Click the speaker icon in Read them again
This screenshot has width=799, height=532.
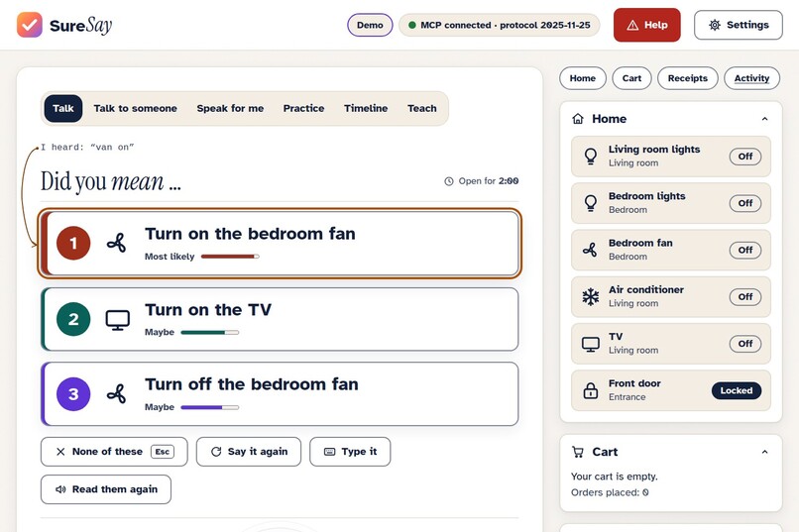(60, 489)
